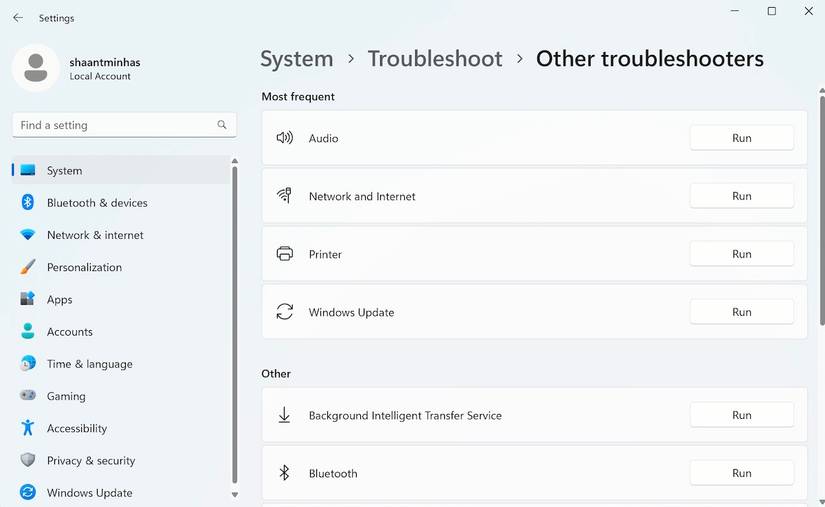Click the Bluetooth & devices sidebar icon

pos(28,202)
